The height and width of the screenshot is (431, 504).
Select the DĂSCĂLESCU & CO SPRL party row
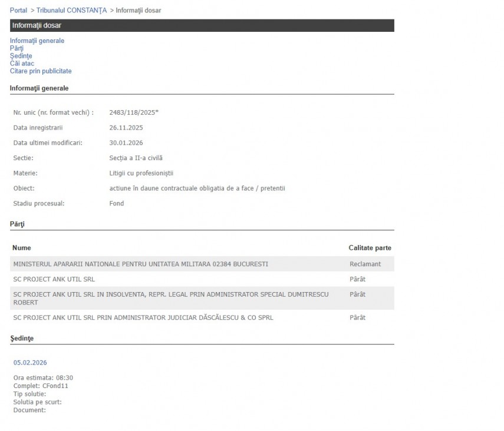coord(143,318)
